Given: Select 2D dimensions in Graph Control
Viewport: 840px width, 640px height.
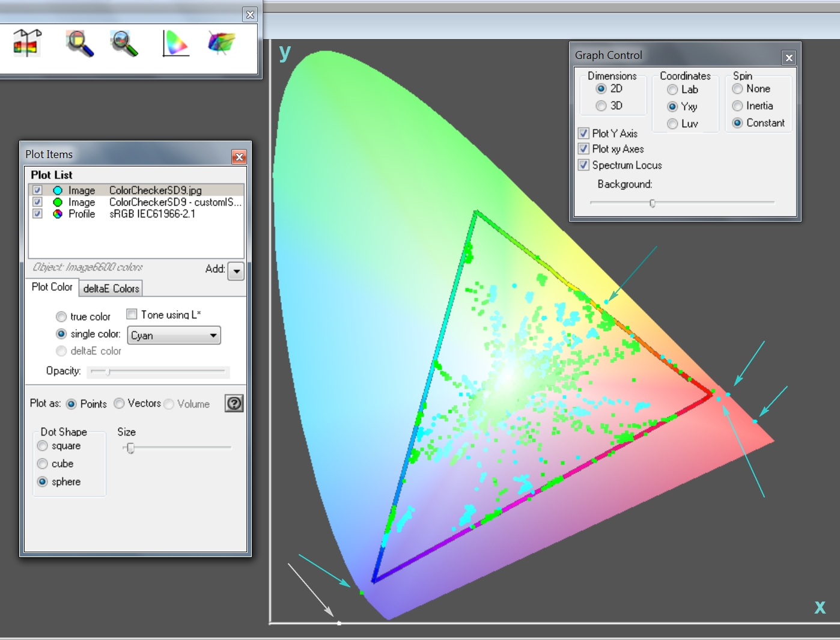Looking at the screenshot, I should (601, 89).
